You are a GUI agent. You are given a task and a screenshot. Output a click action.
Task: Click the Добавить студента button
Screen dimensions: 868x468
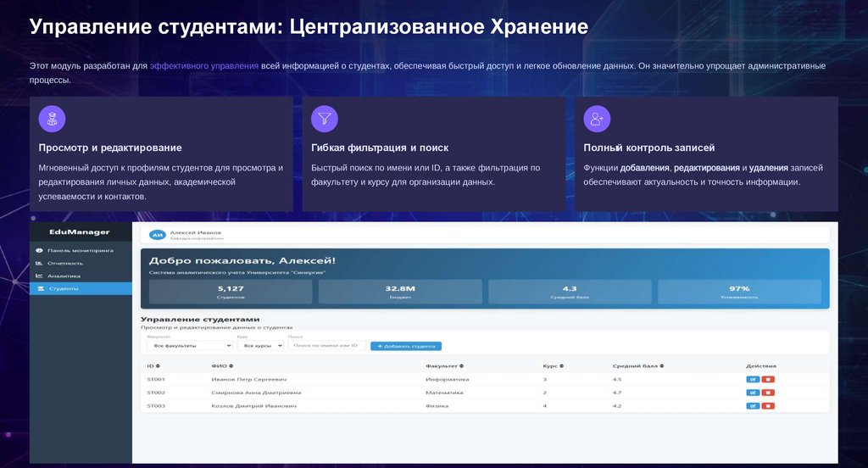click(406, 346)
